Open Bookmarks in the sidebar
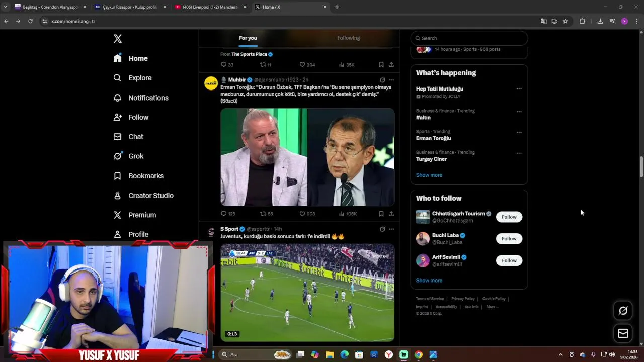Viewport: 644px width, 362px height. coord(139,176)
